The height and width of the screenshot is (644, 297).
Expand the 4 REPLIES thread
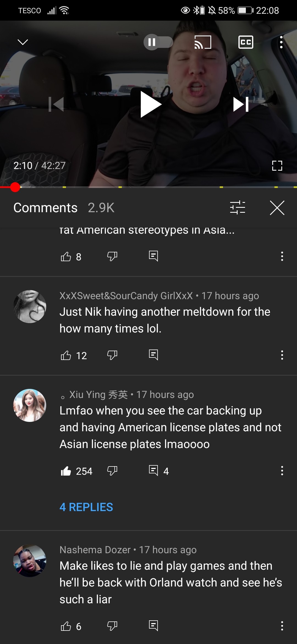(x=86, y=507)
